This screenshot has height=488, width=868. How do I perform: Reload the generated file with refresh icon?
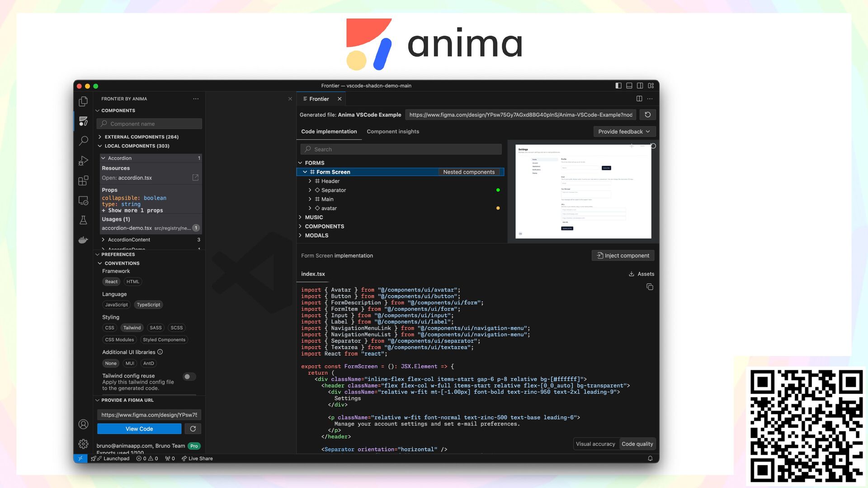pos(647,115)
